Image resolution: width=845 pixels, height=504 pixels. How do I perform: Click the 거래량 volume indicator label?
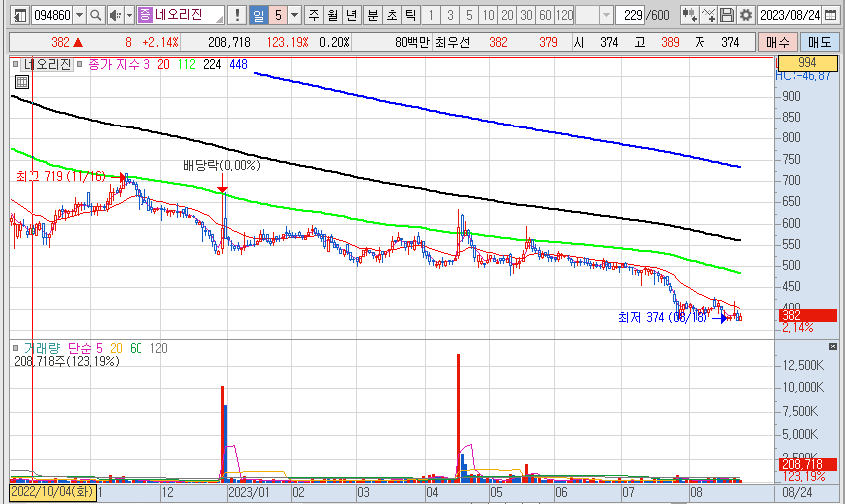41,348
